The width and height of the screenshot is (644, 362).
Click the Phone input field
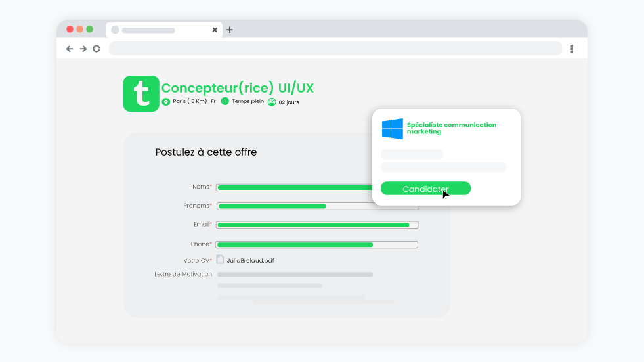317,245
